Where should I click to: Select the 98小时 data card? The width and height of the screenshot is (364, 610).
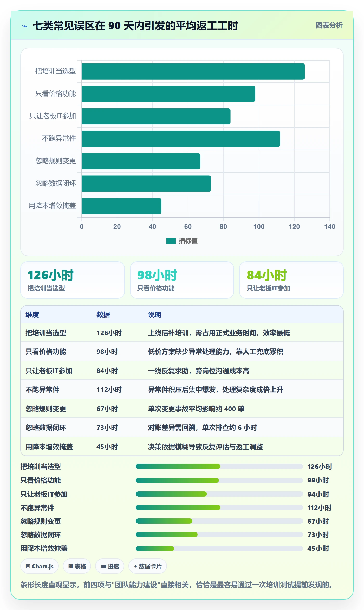(x=182, y=280)
